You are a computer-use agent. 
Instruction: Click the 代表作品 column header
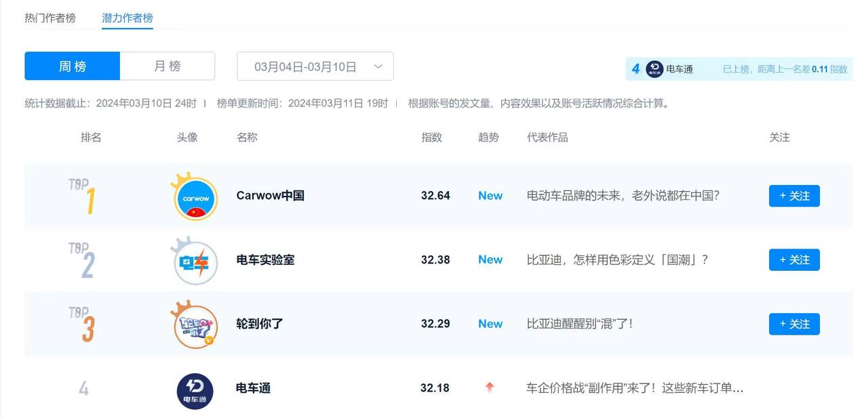[547, 138]
